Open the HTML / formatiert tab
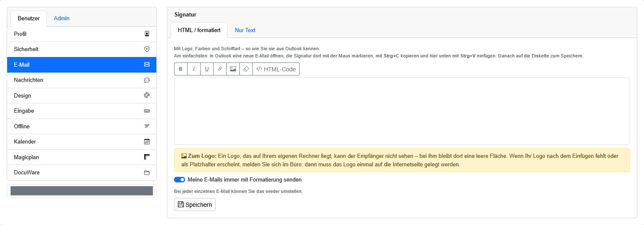Screen dimensions: 644x225 click(x=199, y=30)
